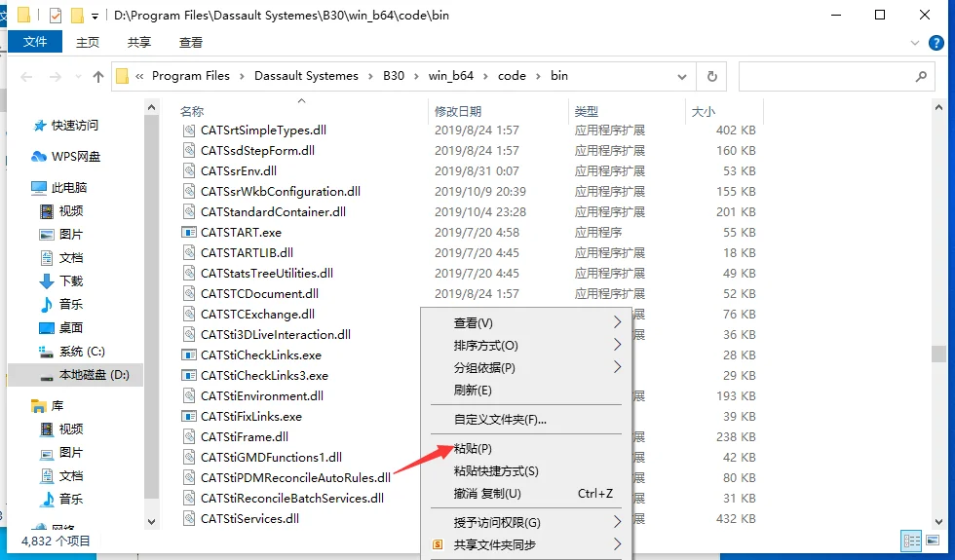Expand the ribbon with the chevron
Screen dimensions: 955x560
pyautogui.click(x=914, y=43)
